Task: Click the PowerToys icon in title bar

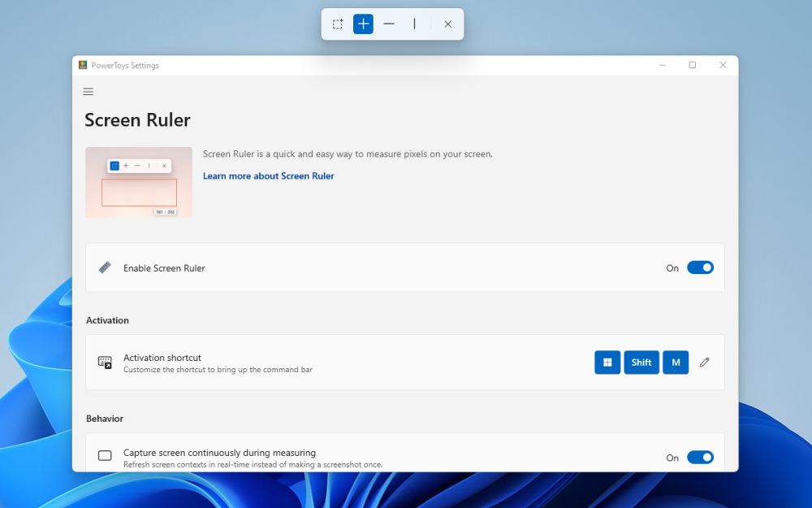Action: pyautogui.click(x=83, y=66)
